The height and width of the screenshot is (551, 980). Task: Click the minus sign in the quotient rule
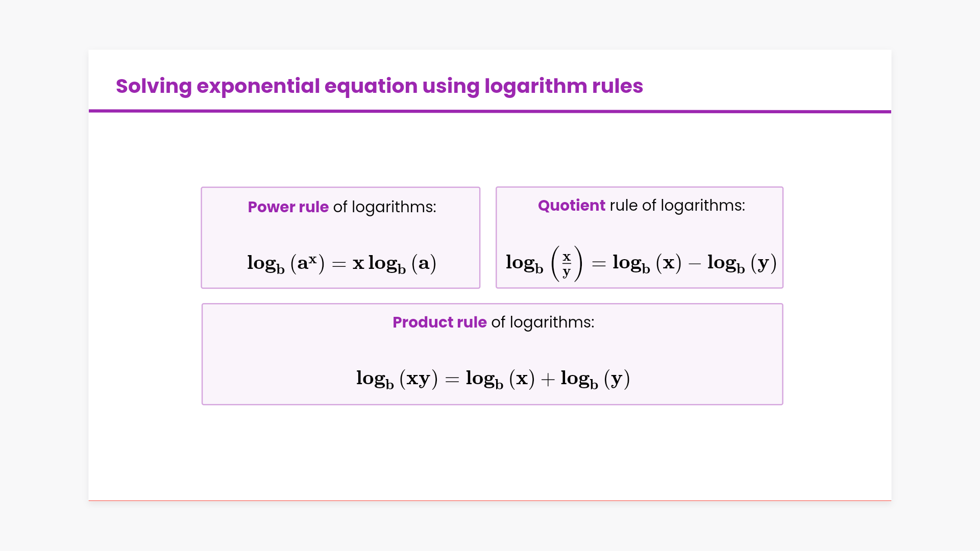[x=694, y=264]
